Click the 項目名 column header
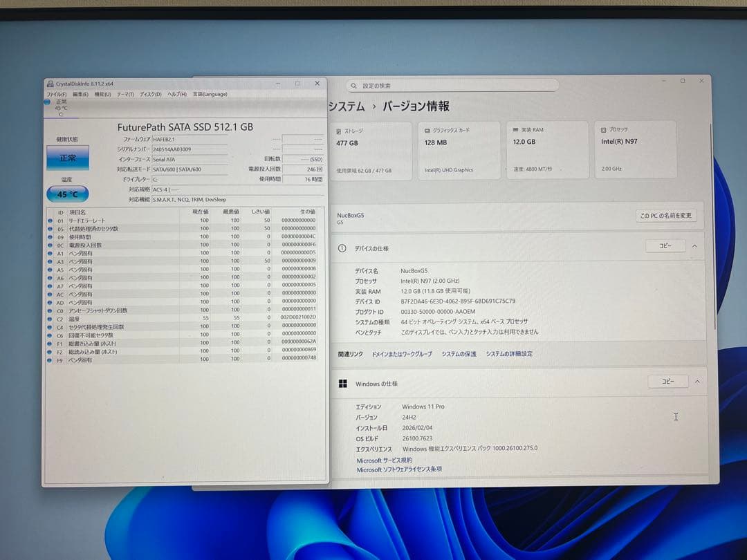Image resolution: width=747 pixels, height=560 pixels. pyautogui.click(x=77, y=212)
